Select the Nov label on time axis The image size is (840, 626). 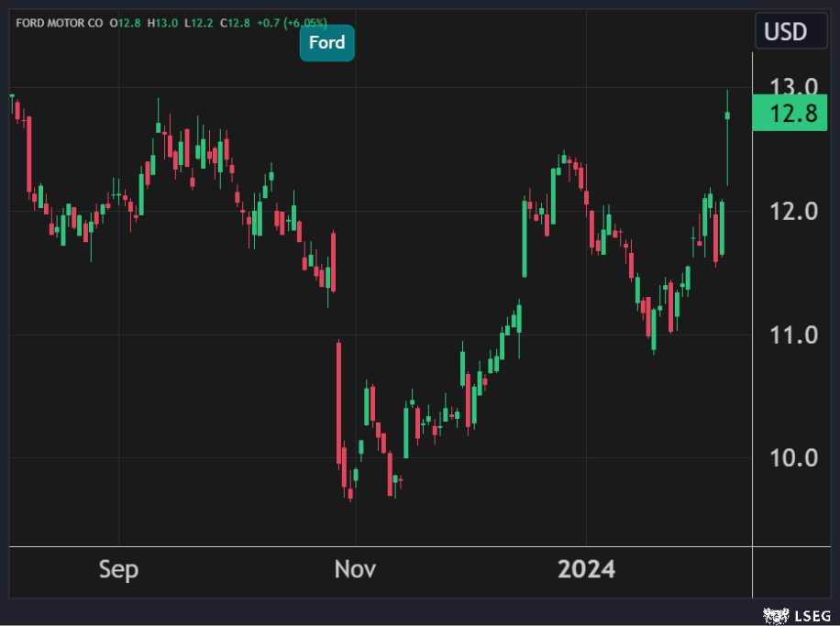tap(355, 570)
